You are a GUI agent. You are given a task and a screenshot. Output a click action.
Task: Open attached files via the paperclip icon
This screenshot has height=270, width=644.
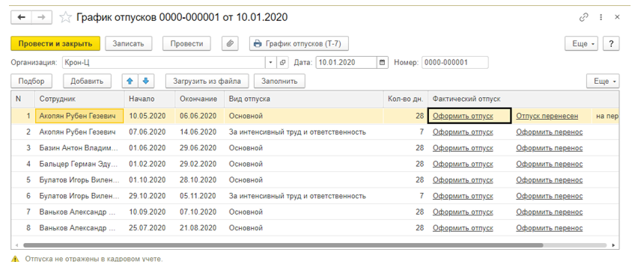pos(231,43)
